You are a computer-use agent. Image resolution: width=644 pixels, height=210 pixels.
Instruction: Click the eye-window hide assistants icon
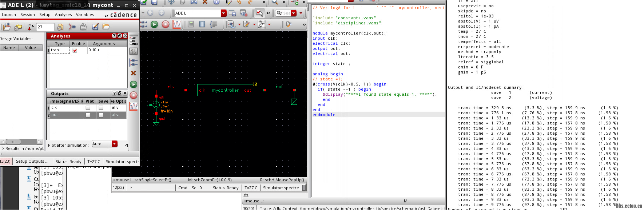point(243,13)
